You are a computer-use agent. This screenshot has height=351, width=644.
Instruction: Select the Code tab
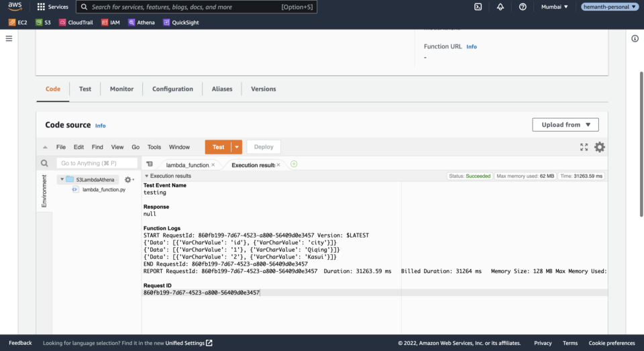(x=52, y=89)
